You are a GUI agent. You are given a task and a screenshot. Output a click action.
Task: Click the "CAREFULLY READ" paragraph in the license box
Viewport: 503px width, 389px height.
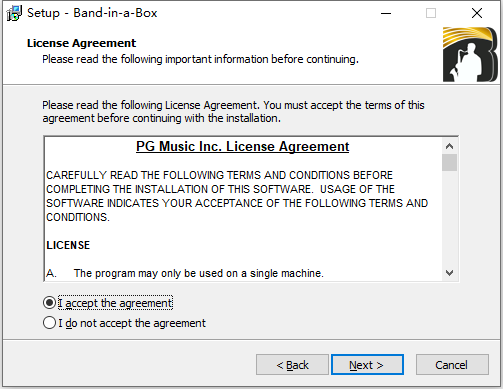point(237,196)
